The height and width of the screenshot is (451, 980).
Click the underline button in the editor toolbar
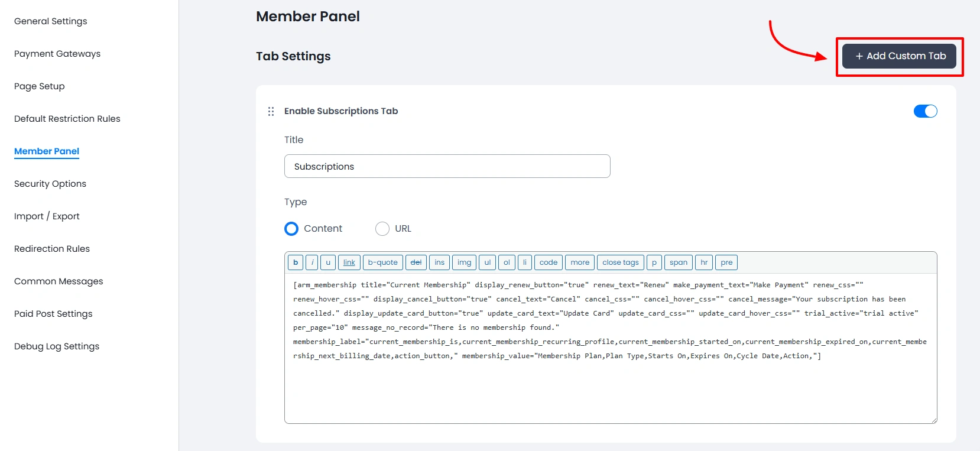[327, 262]
